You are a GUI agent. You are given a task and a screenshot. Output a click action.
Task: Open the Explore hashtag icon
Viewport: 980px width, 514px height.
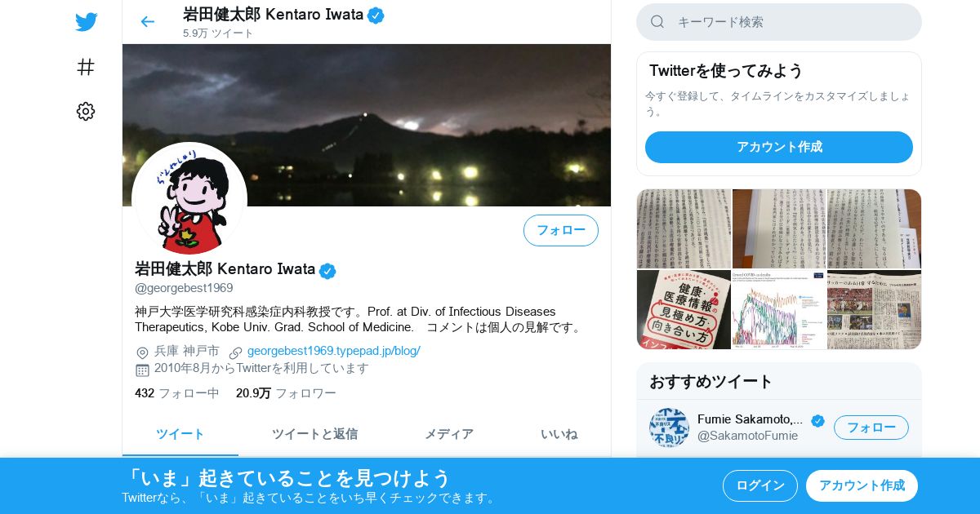point(86,67)
